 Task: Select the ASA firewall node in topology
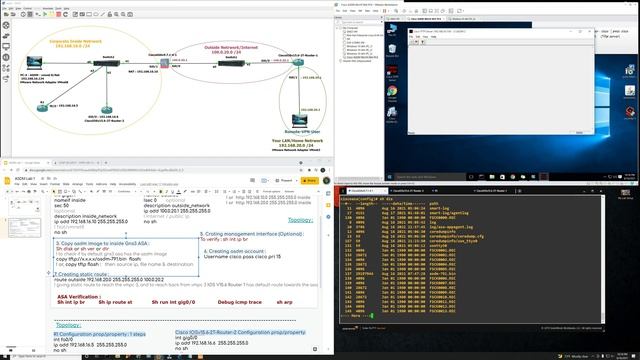coord(164,63)
